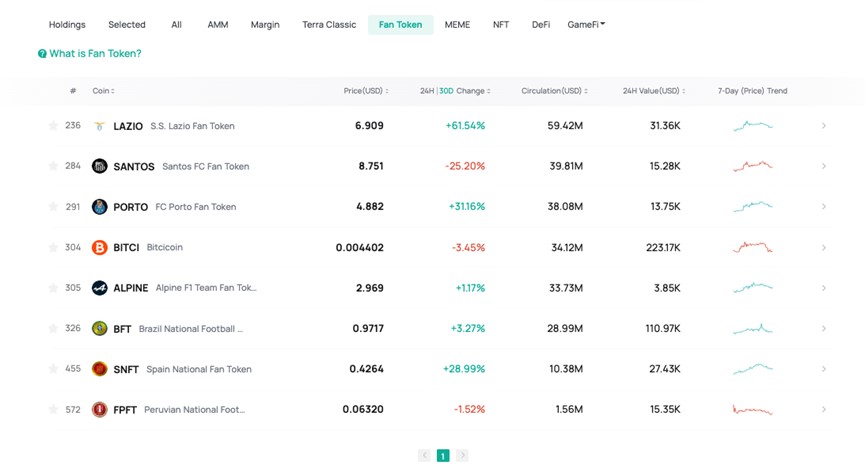
Task: Click the LAZIO price 6.909
Action: [369, 126]
